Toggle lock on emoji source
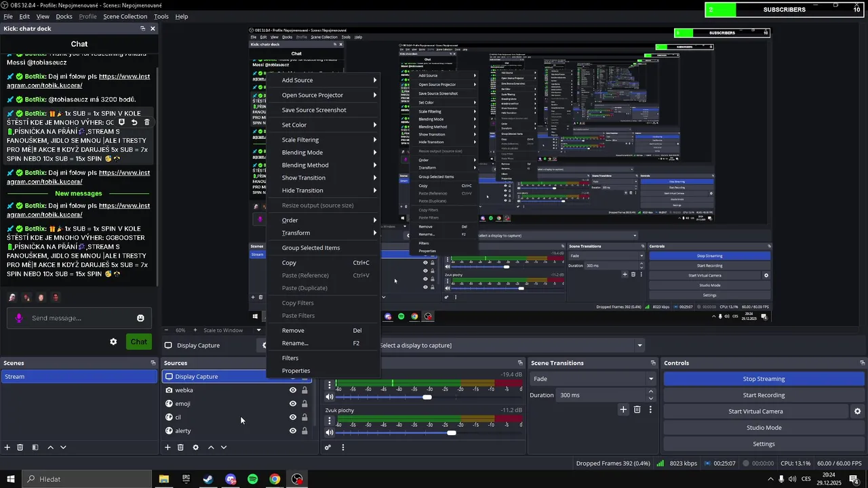The height and width of the screenshot is (488, 868). [304, 403]
